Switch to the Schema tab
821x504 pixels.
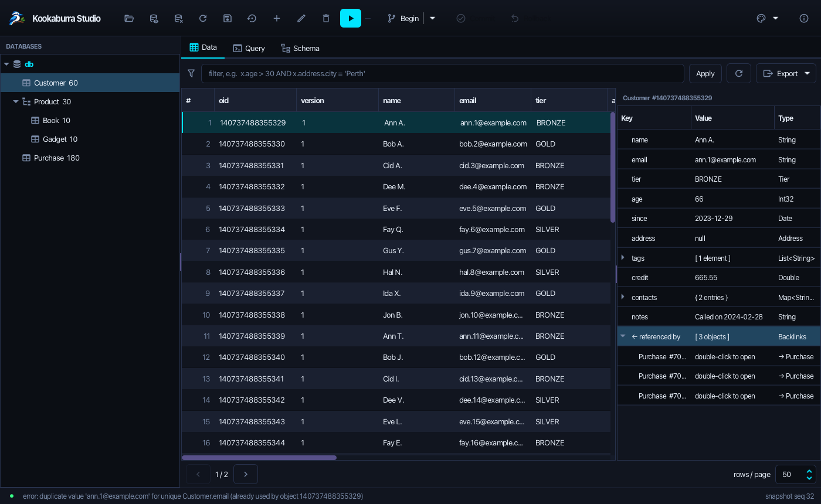pyautogui.click(x=300, y=48)
